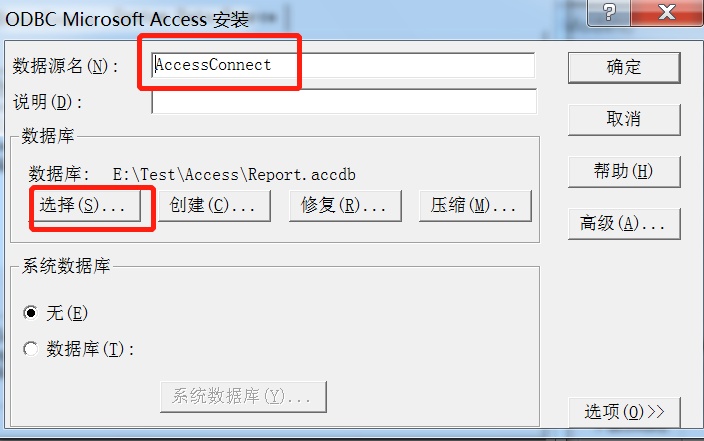
Task: Open help with the 帮助(H) button
Action: (624, 172)
